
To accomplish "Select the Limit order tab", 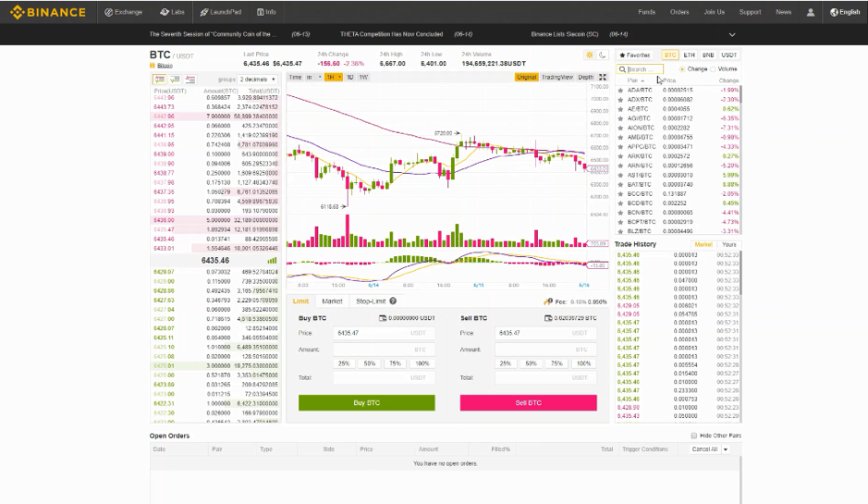I will (300, 301).
